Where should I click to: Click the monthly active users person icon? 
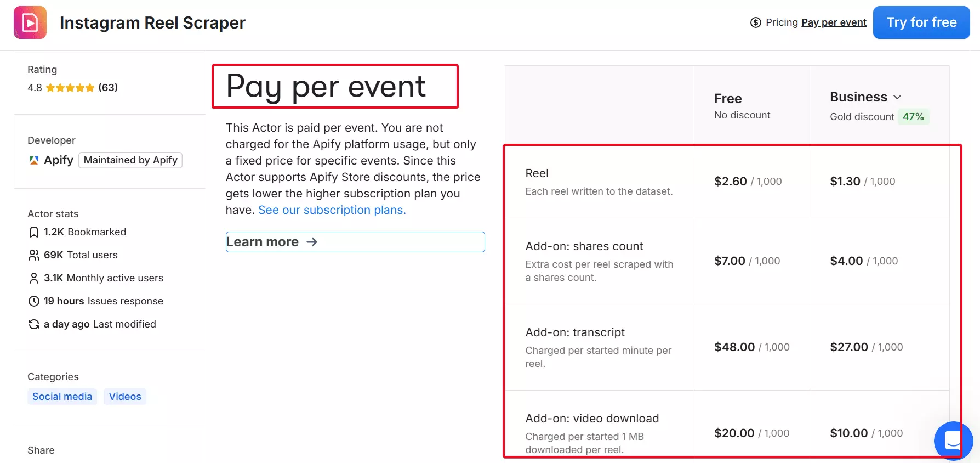(33, 278)
